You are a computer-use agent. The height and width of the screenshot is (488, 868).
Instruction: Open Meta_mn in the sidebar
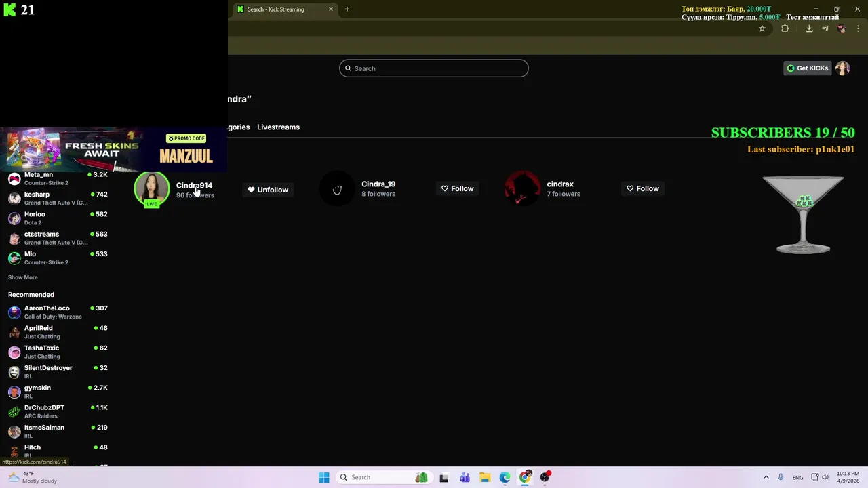point(58,178)
